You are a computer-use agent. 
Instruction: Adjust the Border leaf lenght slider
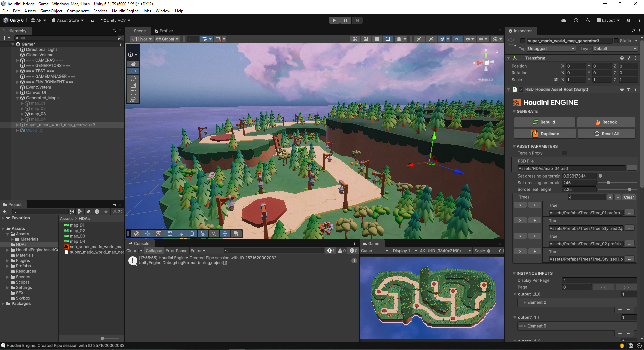[x=617, y=189]
